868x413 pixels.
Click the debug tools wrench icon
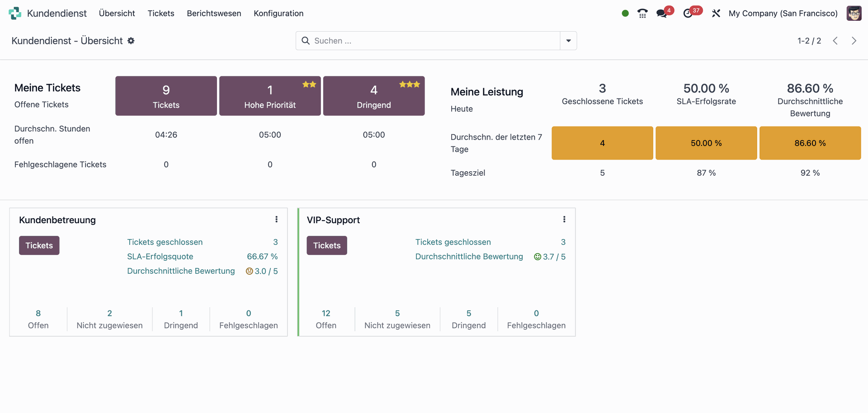(716, 14)
